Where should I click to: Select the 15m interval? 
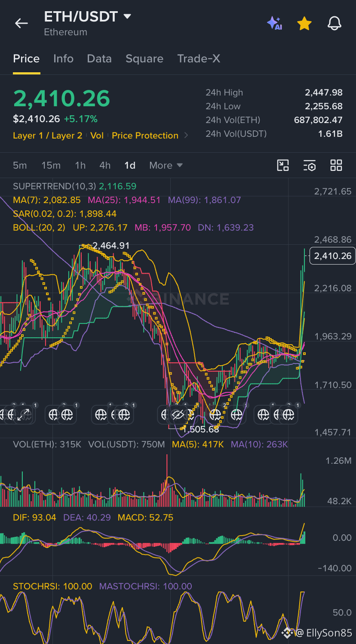[x=51, y=165]
